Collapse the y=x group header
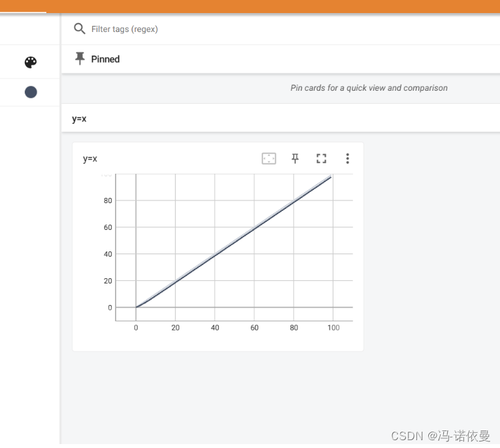The image size is (500, 448). [x=281, y=118]
